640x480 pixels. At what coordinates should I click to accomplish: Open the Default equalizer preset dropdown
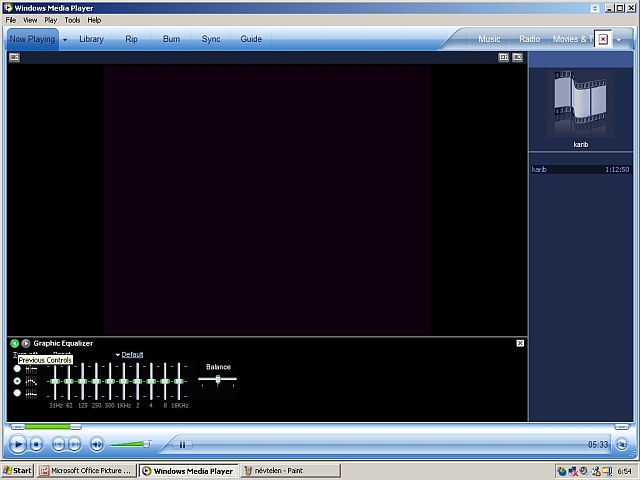click(x=129, y=354)
